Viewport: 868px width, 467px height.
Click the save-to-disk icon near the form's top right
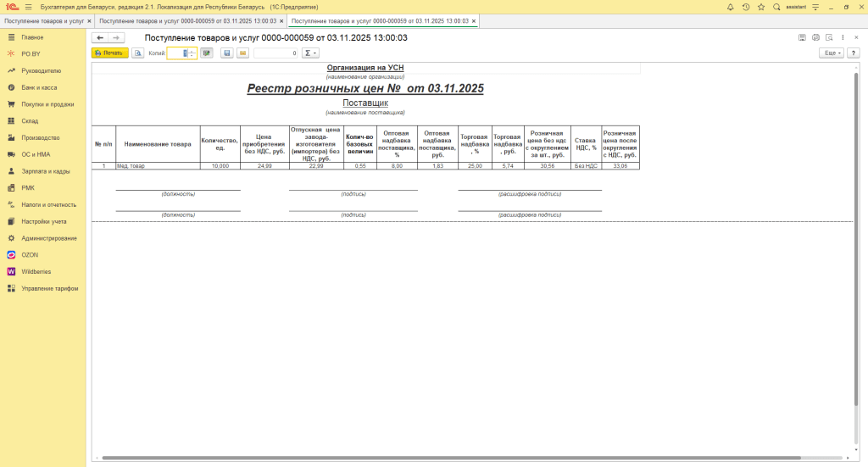pyautogui.click(x=802, y=37)
